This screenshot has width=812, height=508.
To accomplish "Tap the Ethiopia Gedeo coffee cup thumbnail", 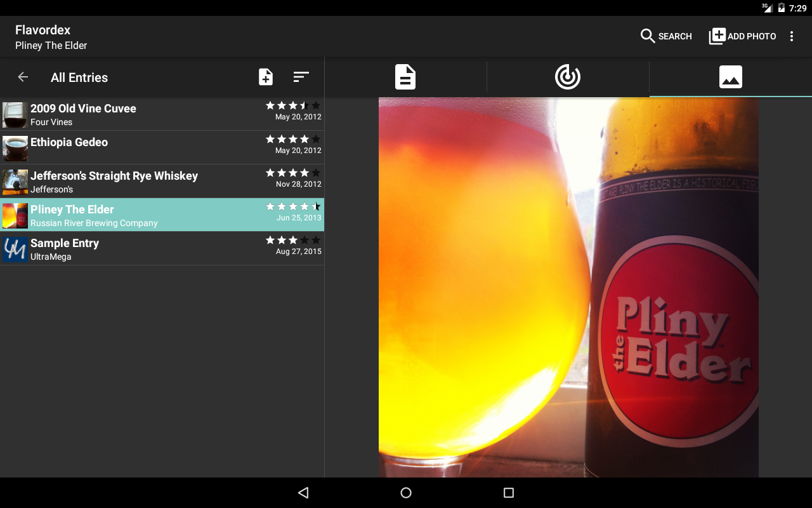I will (15, 149).
